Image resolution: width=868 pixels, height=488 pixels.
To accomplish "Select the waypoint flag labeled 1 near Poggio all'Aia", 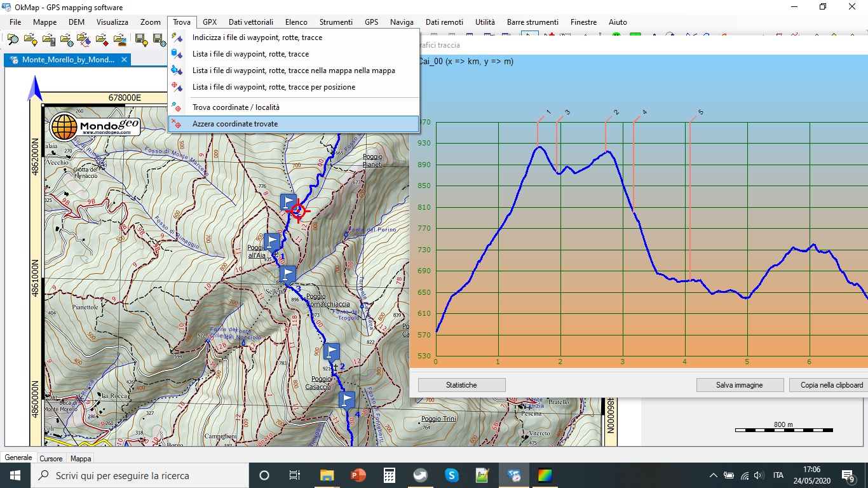I will tap(272, 241).
